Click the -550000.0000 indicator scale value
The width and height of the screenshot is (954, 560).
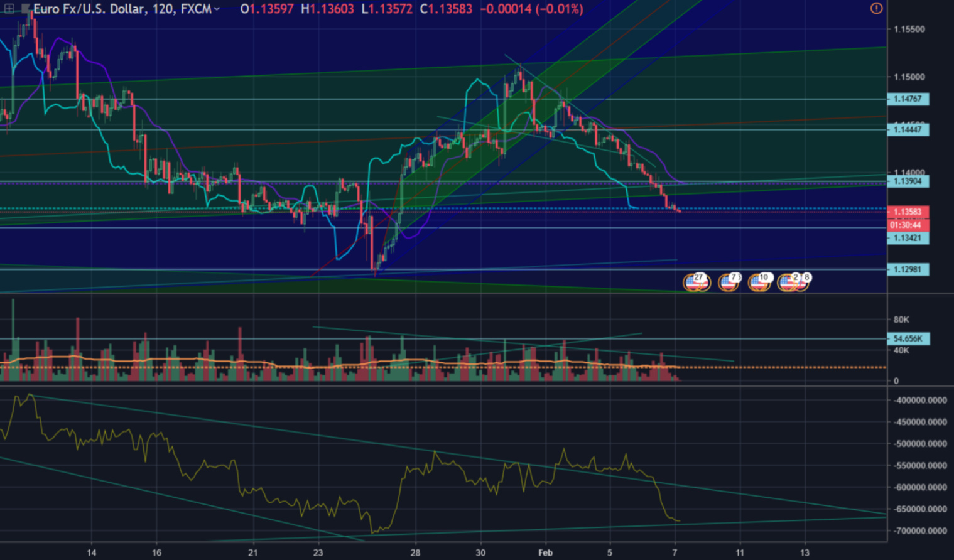click(920, 466)
